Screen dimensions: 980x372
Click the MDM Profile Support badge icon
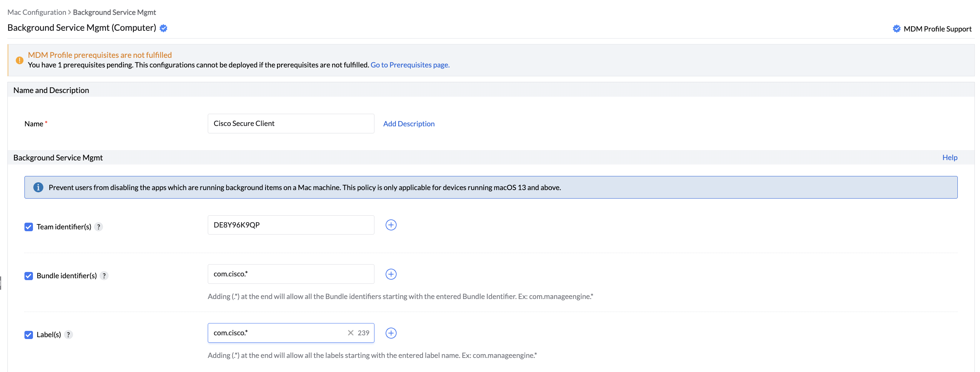[x=897, y=28]
